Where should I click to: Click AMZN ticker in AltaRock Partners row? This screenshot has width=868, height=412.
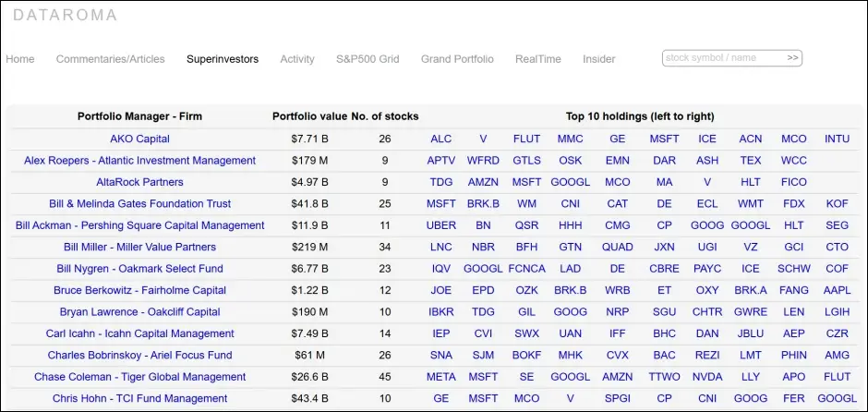pos(483,182)
